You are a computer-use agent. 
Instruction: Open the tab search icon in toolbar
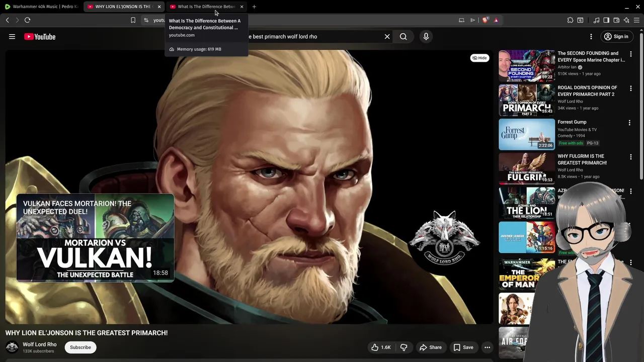(x=580, y=20)
